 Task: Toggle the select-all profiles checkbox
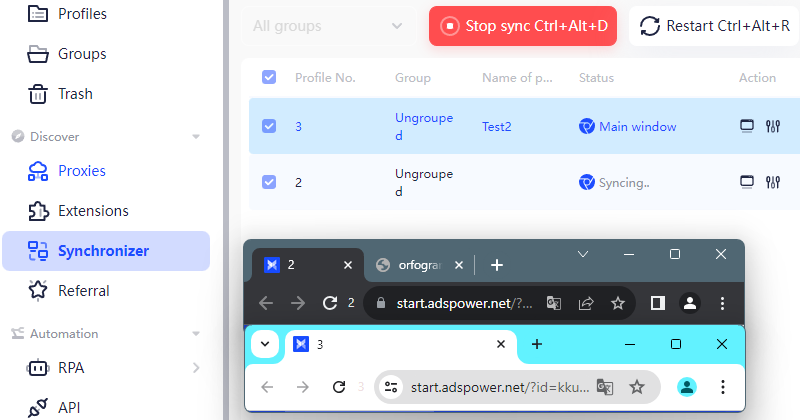(269, 77)
